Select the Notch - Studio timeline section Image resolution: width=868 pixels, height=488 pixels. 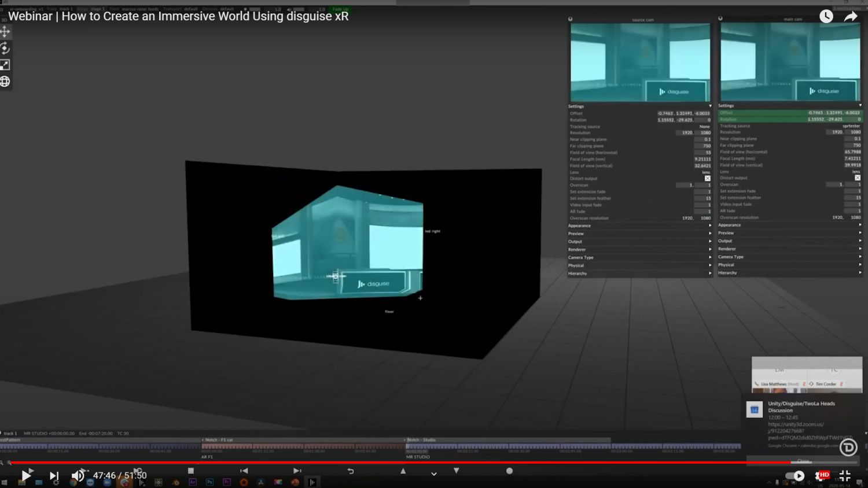507,440
